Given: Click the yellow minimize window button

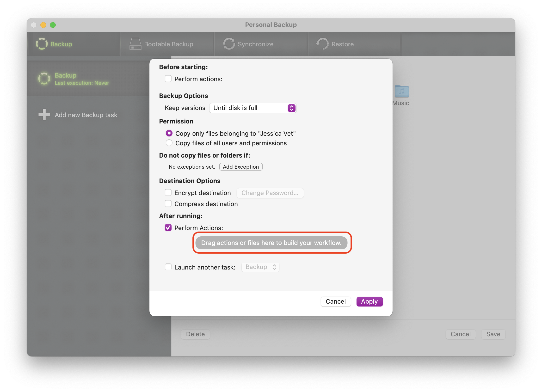Looking at the screenshot, I should point(43,25).
